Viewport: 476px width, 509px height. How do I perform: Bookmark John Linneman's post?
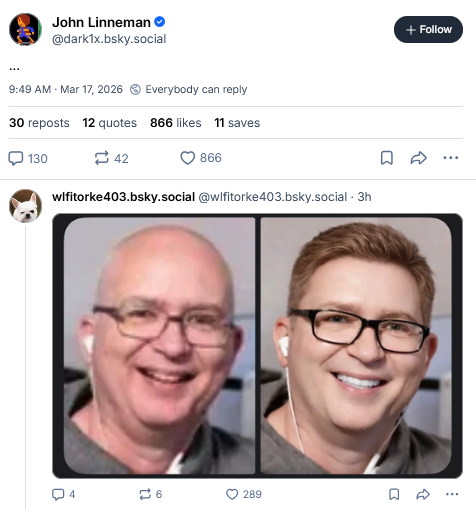(387, 158)
